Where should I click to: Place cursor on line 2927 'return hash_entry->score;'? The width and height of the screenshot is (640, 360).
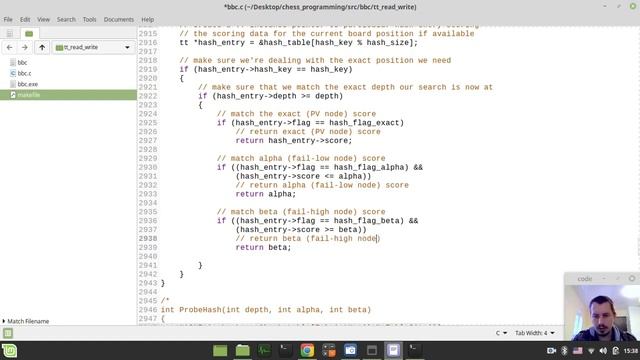click(x=293, y=140)
